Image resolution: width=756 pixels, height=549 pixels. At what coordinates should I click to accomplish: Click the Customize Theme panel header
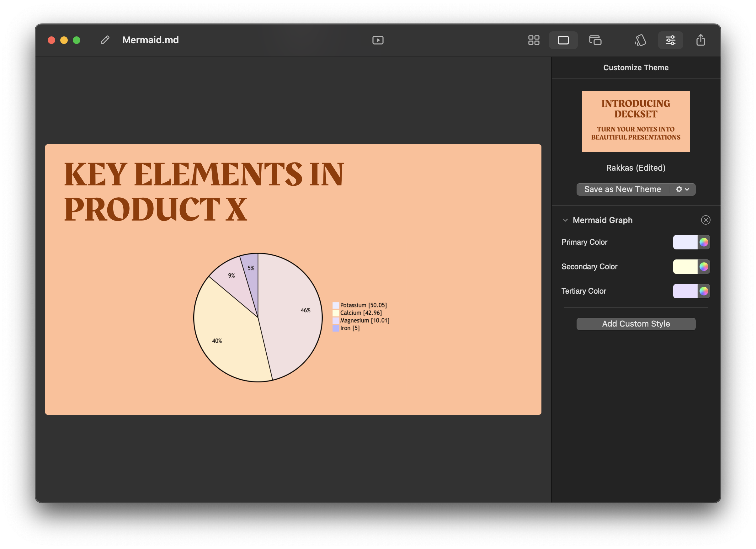pyautogui.click(x=636, y=68)
